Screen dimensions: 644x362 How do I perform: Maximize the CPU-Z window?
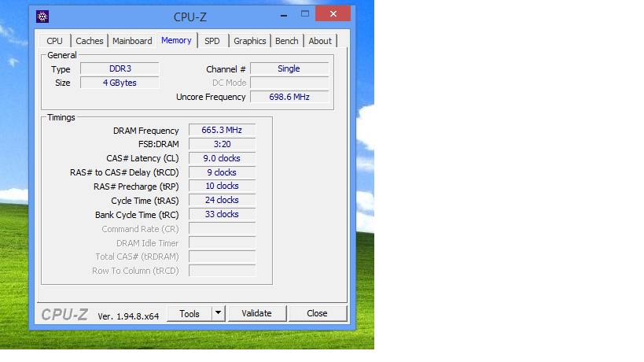click(305, 13)
